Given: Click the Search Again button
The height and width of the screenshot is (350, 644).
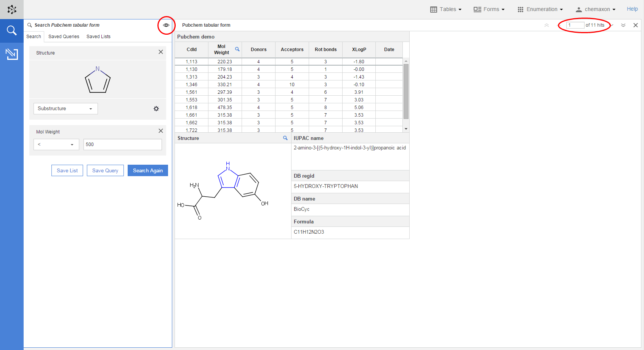Looking at the screenshot, I should coord(147,170).
